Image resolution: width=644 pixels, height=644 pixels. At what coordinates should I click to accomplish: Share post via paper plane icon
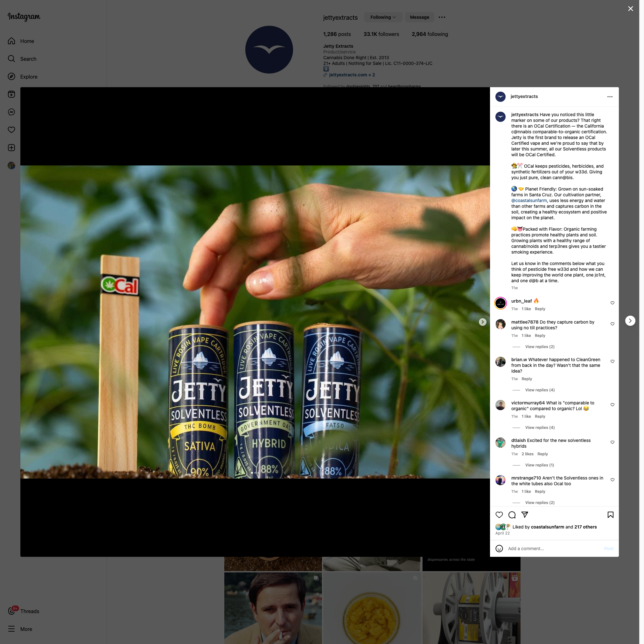525,515
